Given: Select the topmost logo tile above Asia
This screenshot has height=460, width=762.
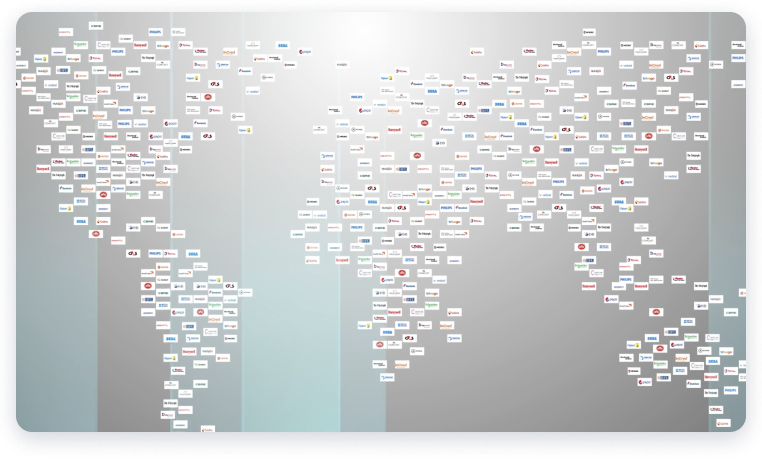Looking at the screenshot, I should pos(589,33).
